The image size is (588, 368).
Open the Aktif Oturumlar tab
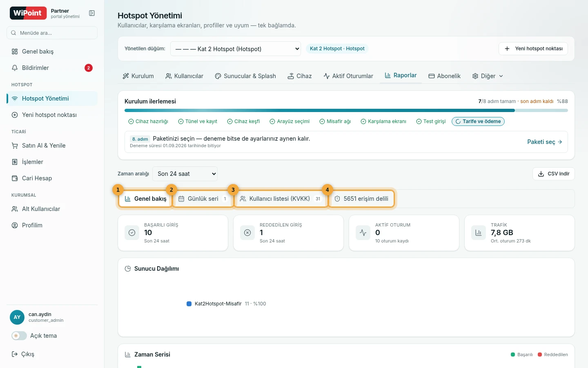click(x=348, y=76)
